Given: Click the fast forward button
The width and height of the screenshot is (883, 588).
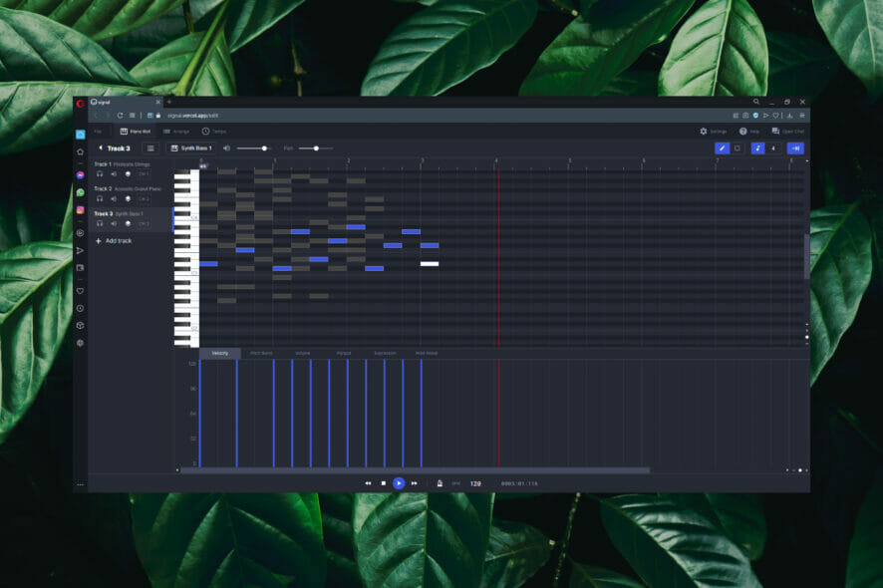Looking at the screenshot, I should tap(415, 483).
